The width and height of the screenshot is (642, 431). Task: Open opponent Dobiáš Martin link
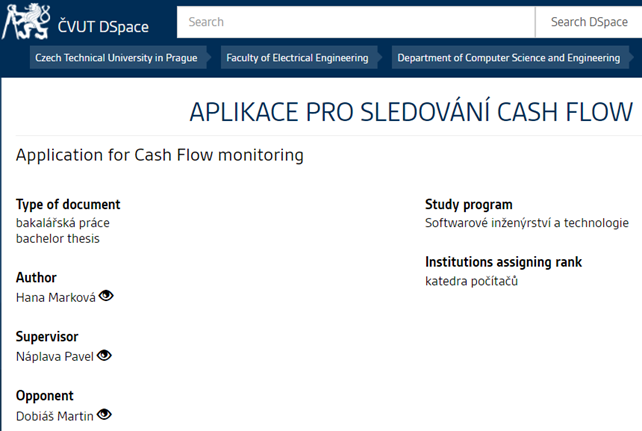coord(55,416)
